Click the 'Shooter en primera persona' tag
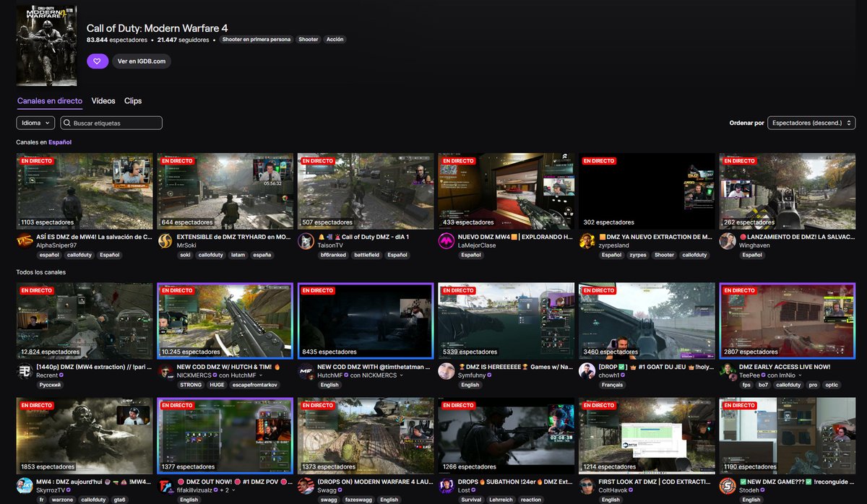Image resolution: width=867 pixels, height=504 pixels. tap(256, 40)
